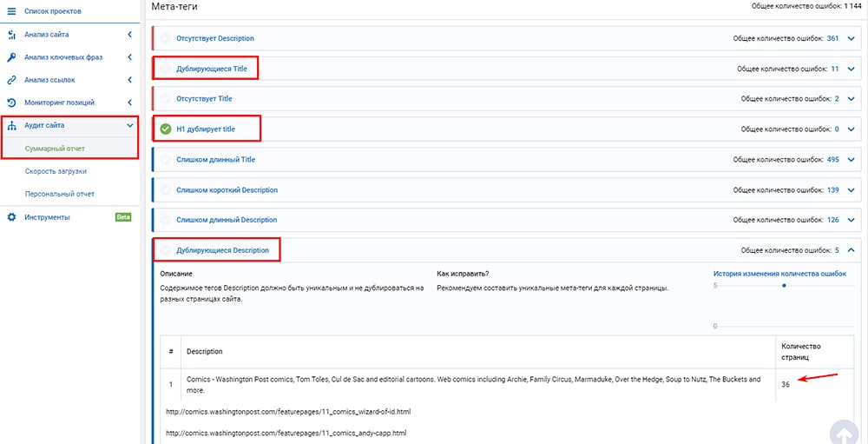The height and width of the screenshot is (444, 868).
Task: Click the Мониторинг позиций history icon
Action: coord(12,103)
